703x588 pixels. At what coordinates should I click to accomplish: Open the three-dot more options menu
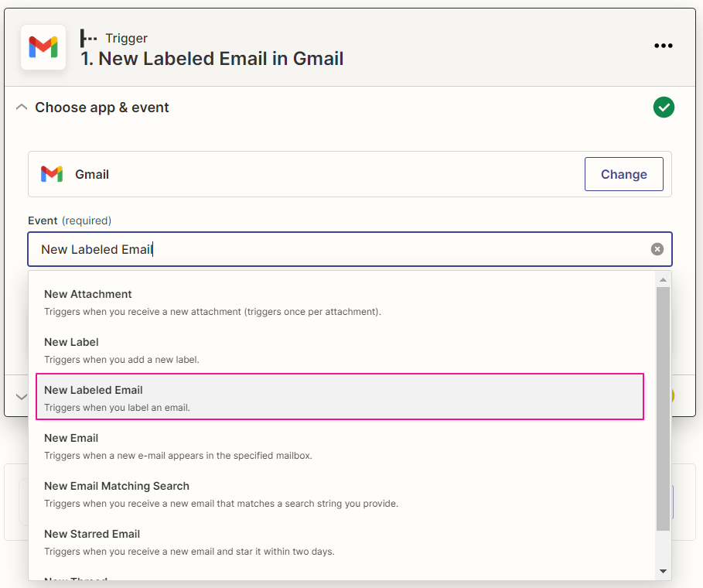click(663, 46)
